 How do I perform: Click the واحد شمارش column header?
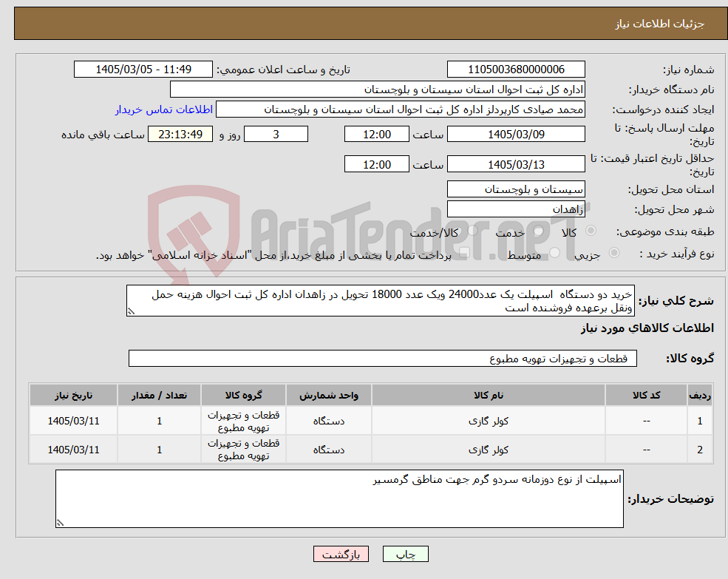tap(329, 395)
